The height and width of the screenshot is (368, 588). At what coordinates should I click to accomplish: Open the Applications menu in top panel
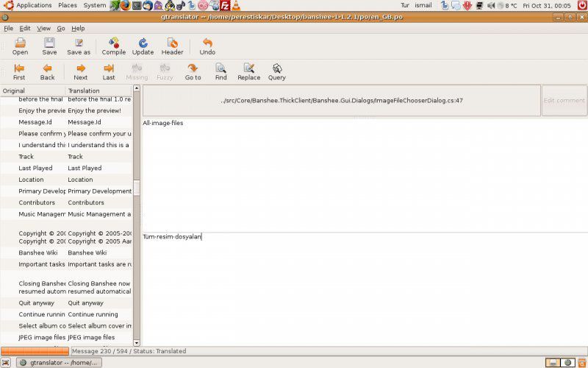pos(34,5)
